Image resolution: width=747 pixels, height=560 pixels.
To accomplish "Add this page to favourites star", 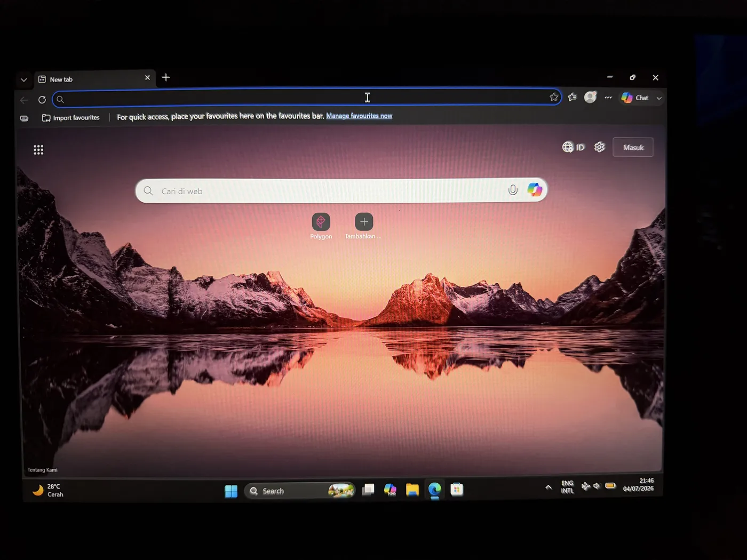I will (x=553, y=97).
